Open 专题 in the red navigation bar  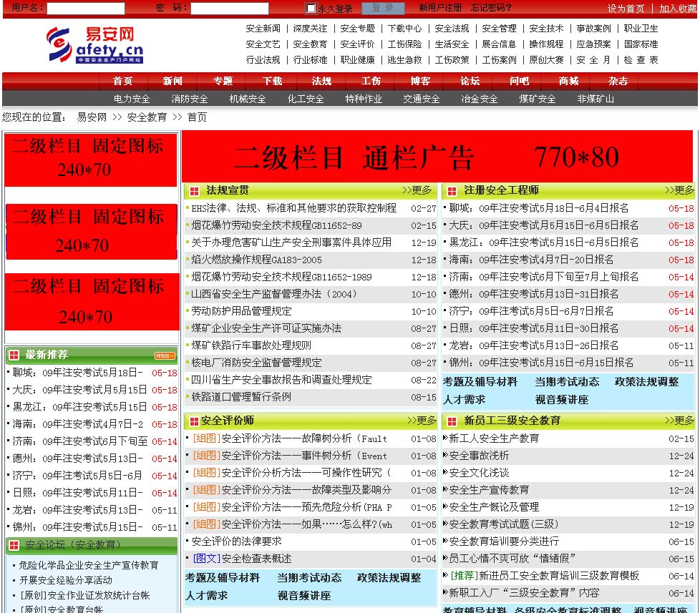click(x=223, y=82)
